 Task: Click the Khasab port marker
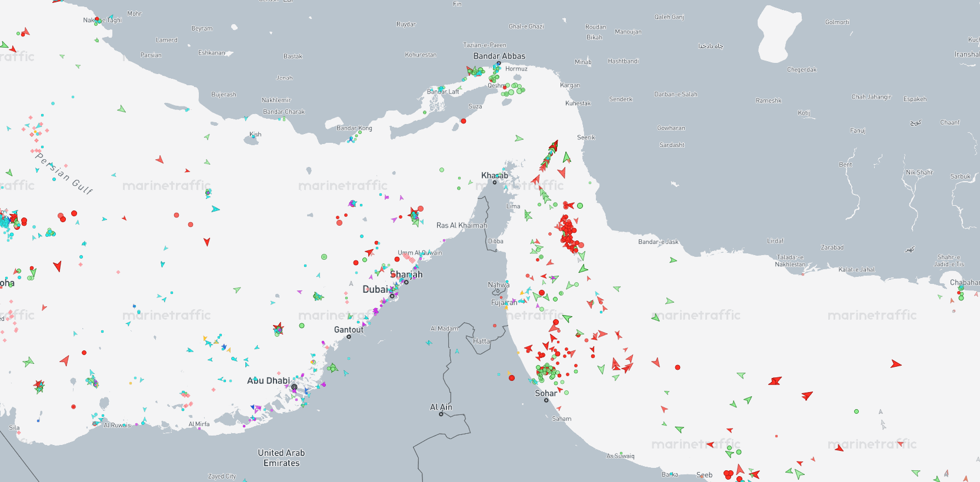coord(495,182)
